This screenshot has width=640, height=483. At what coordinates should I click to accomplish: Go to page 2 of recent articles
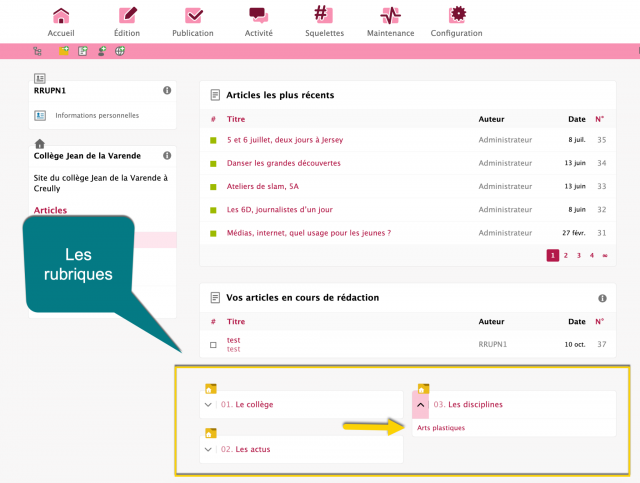coord(566,256)
